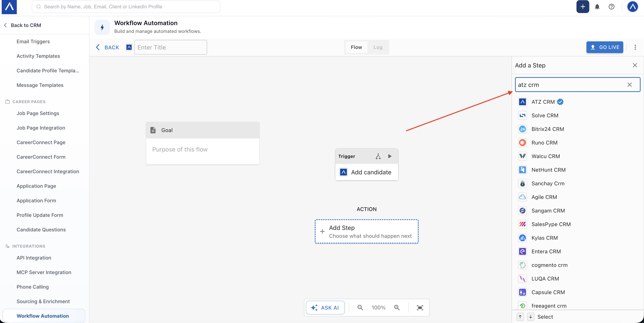Click the top search bar
644x323 pixels.
tap(126, 7)
